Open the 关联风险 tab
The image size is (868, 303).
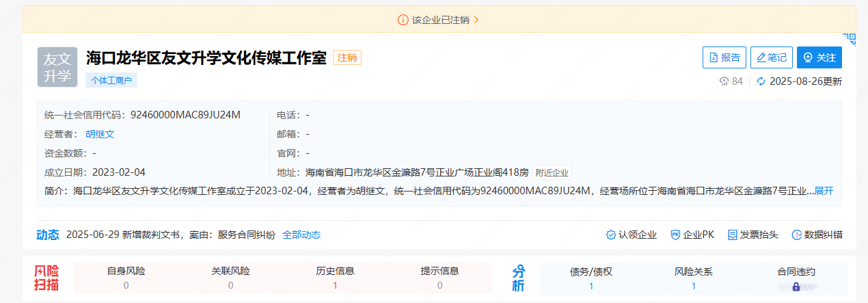click(x=230, y=278)
